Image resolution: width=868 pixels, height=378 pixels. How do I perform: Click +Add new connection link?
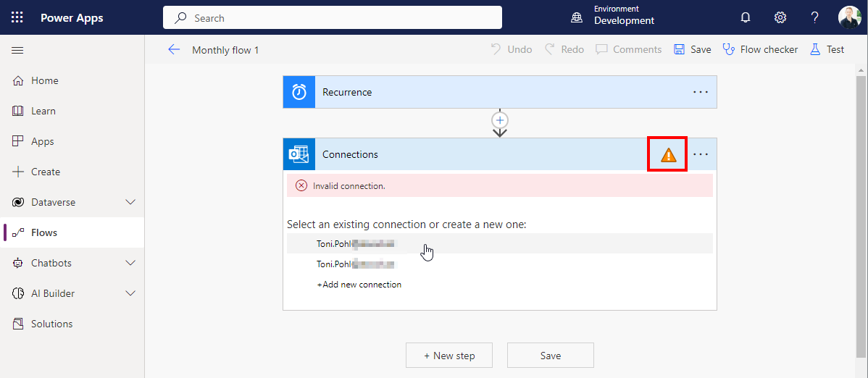point(359,285)
